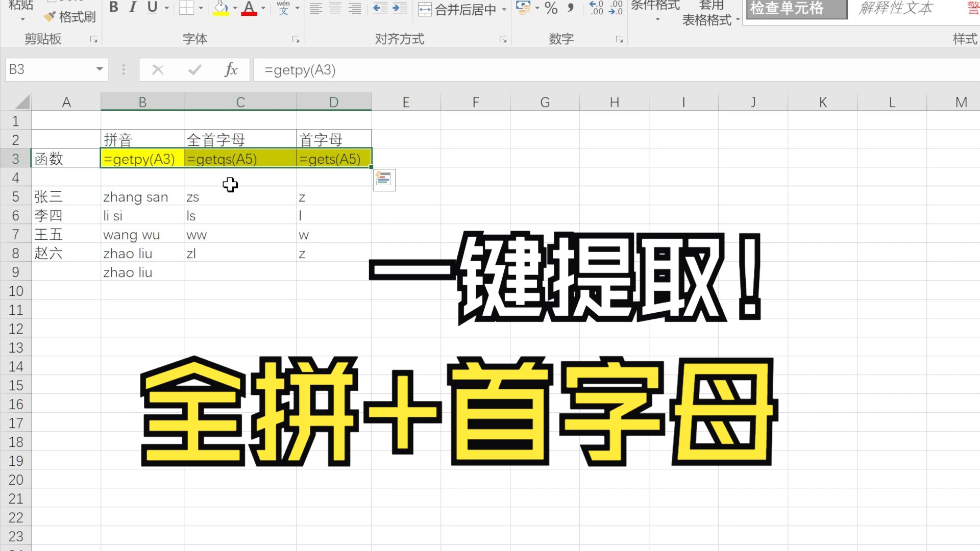Viewport: 980px width, 551px height.
Task: Open the font (字体) group dialog launcher
Action: coord(296,39)
